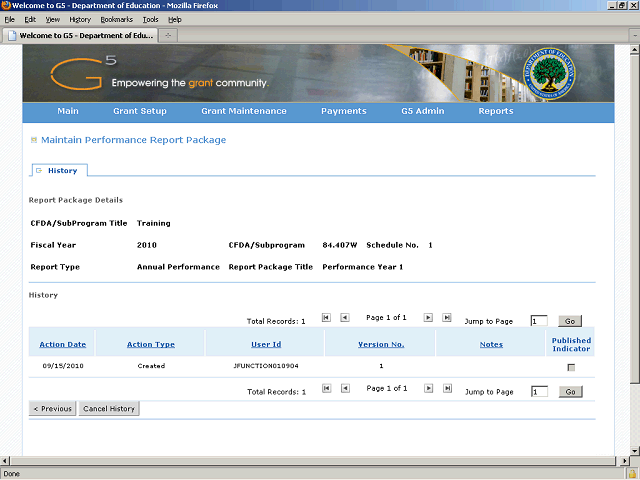Open Grant Setup navigation item
This screenshot has height=480, width=640.
(140, 111)
